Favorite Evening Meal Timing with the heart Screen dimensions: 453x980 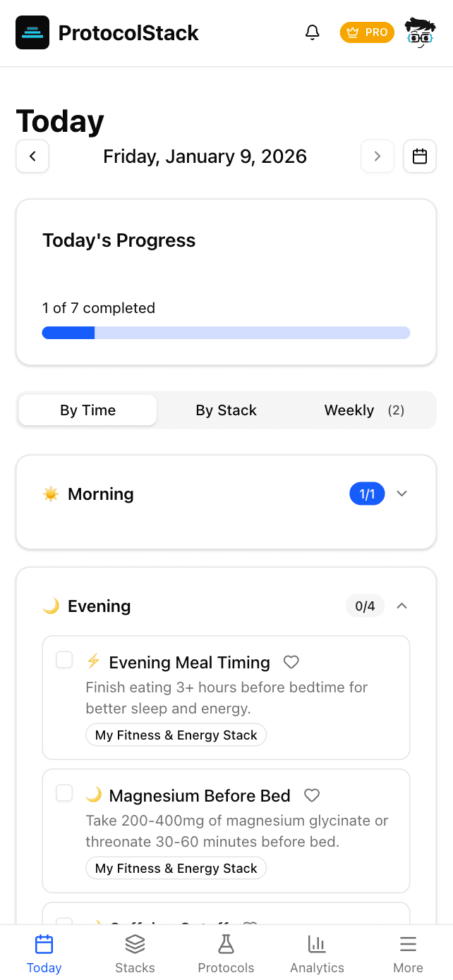point(291,661)
